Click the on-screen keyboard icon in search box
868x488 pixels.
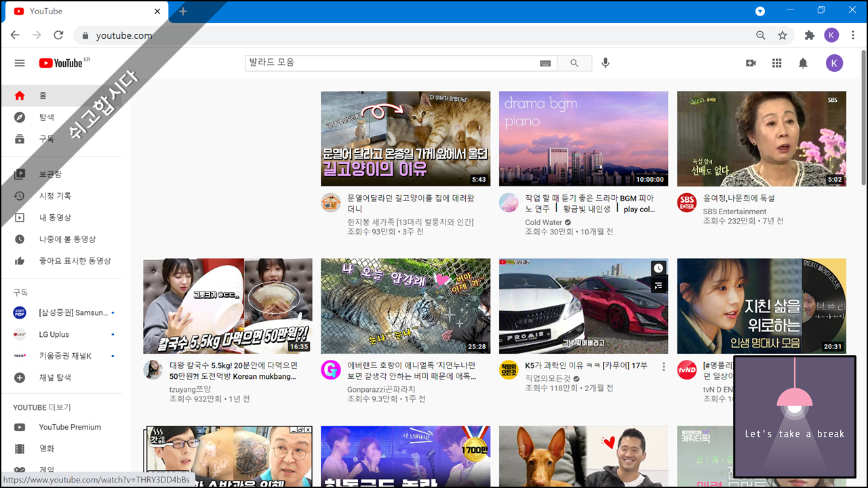click(x=545, y=63)
